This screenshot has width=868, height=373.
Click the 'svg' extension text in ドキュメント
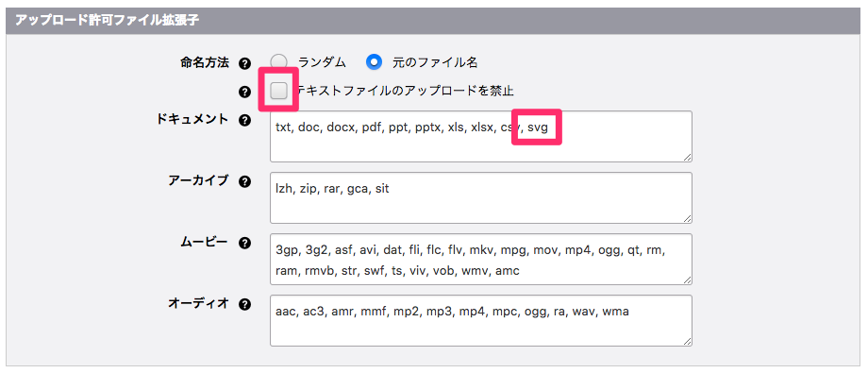538,127
